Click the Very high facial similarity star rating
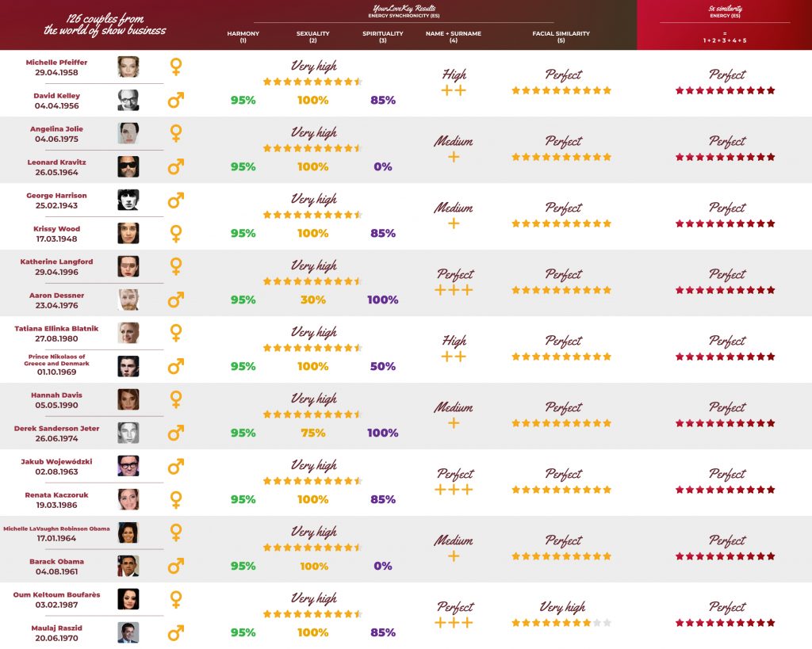The image size is (812, 649). click(x=561, y=623)
